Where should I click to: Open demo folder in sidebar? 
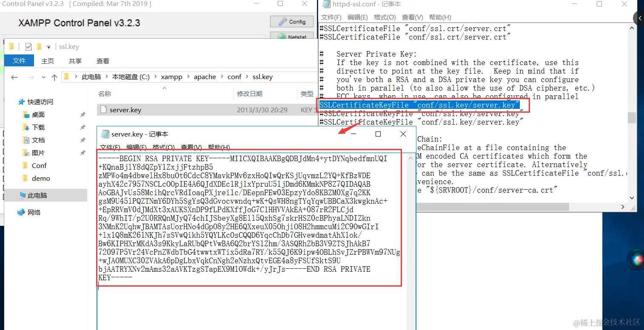pos(41,179)
